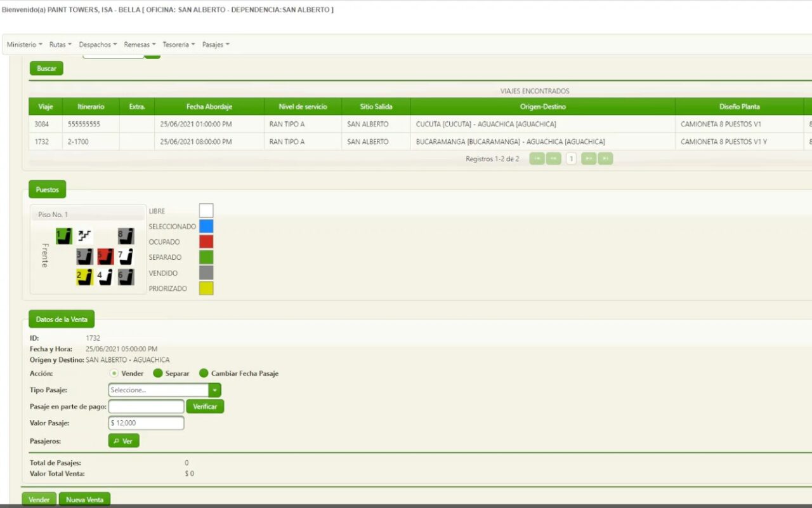Click the Buscar button

[46, 69]
